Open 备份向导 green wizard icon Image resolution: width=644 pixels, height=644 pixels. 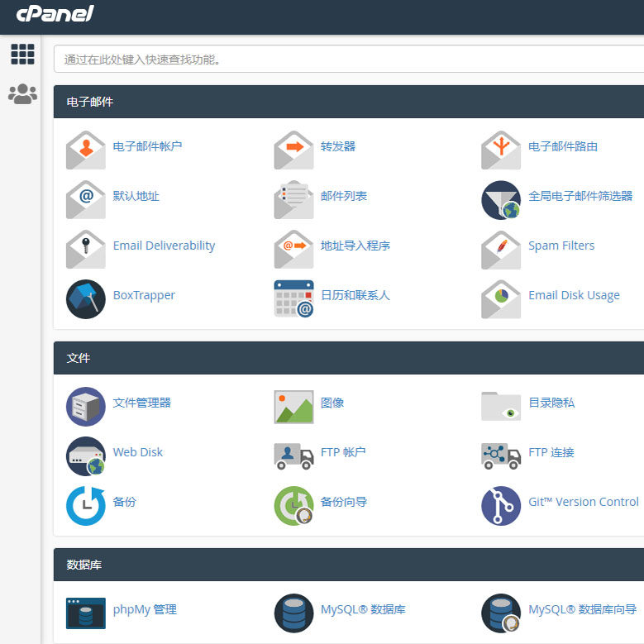(293, 506)
